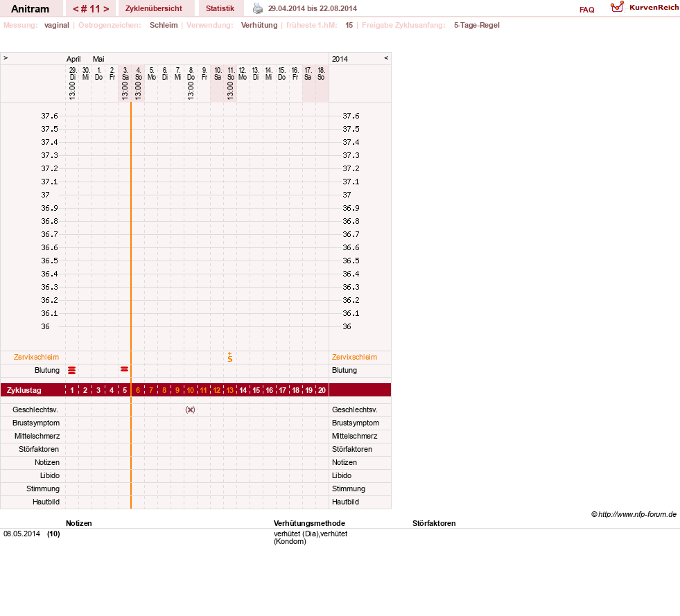This screenshot has width=680, height=616.
Task: Select cycle day 20 in Zyklustag row
Action: point(322,390)
